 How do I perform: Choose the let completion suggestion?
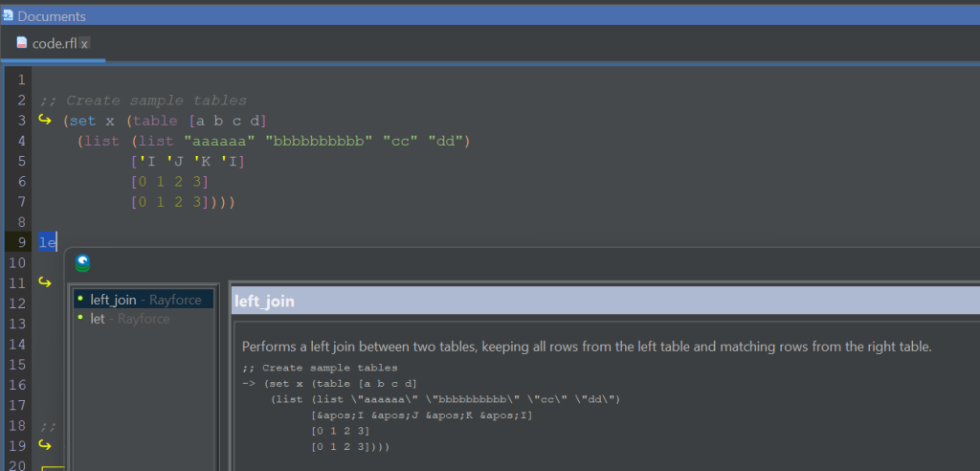[x=98, y=319]
